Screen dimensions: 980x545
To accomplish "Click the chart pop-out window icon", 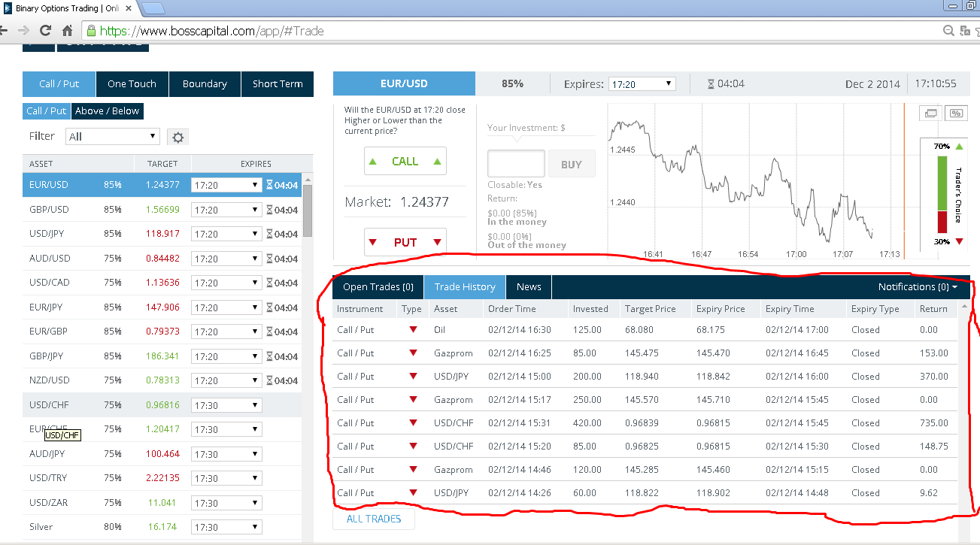I will point(930,113).
